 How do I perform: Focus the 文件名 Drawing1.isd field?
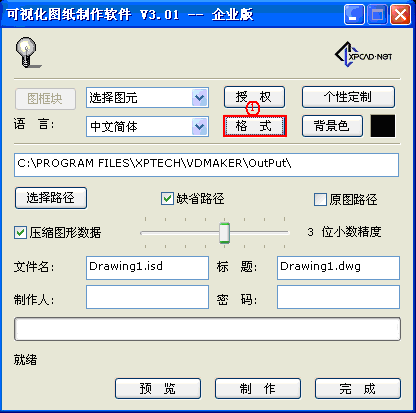pos(147,268)
